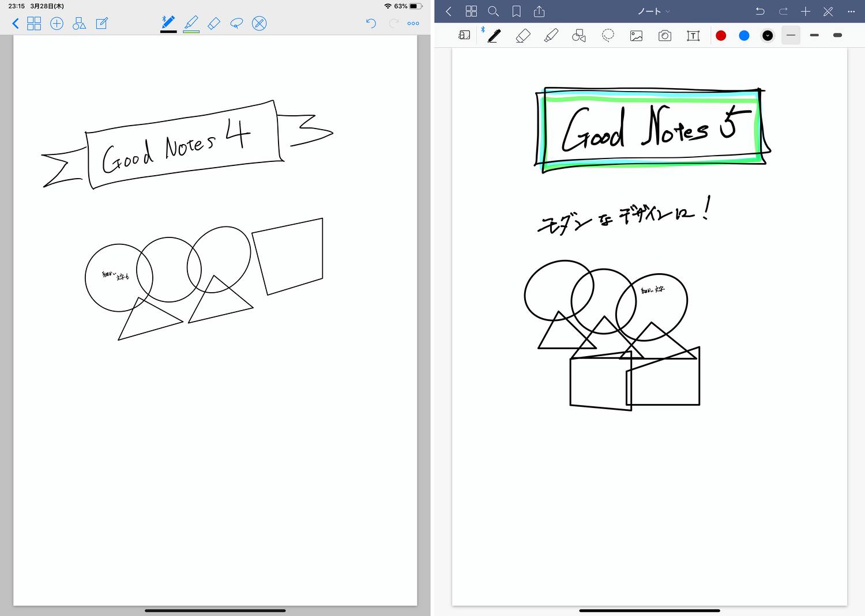Select the eraser tool in GoodNotes 5

[522, 36]
